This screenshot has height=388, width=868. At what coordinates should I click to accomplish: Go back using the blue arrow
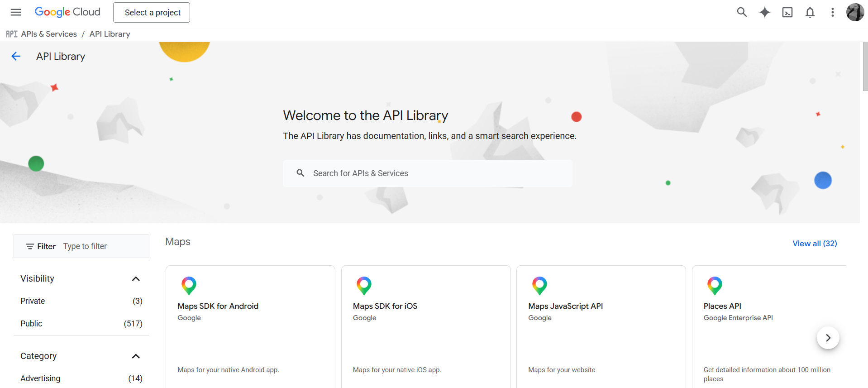[16, 56]
